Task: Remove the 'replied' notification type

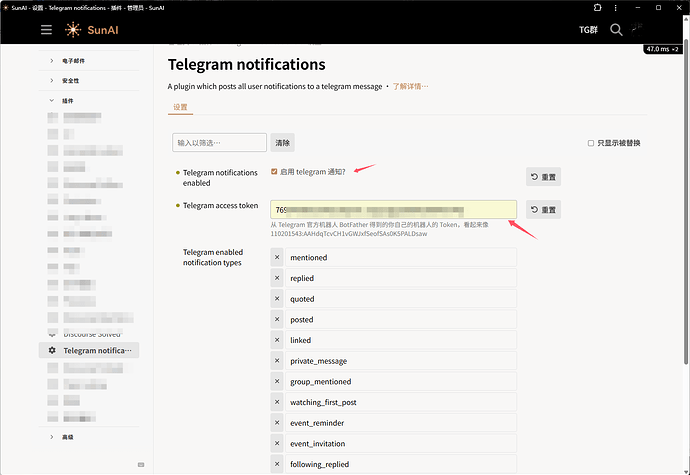Action: tap(277, 278)
